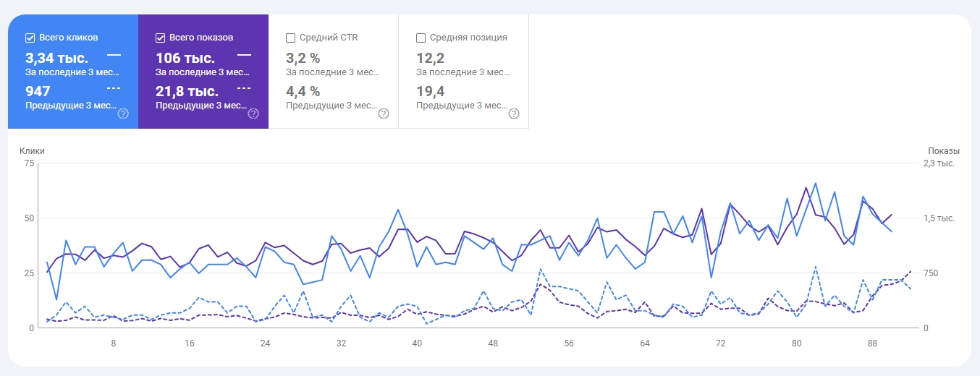
Task: Click the help icon in Всего кликов card
Action: (123, 114)
